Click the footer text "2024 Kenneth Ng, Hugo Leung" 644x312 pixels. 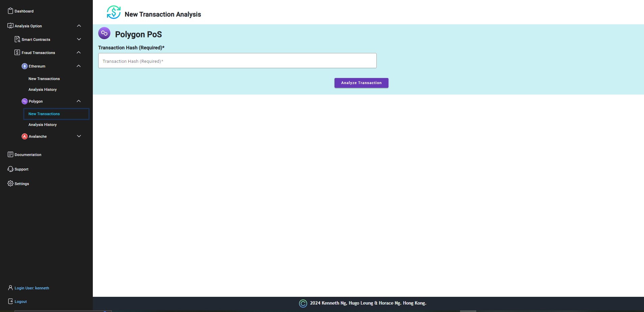tap(342, 303)
